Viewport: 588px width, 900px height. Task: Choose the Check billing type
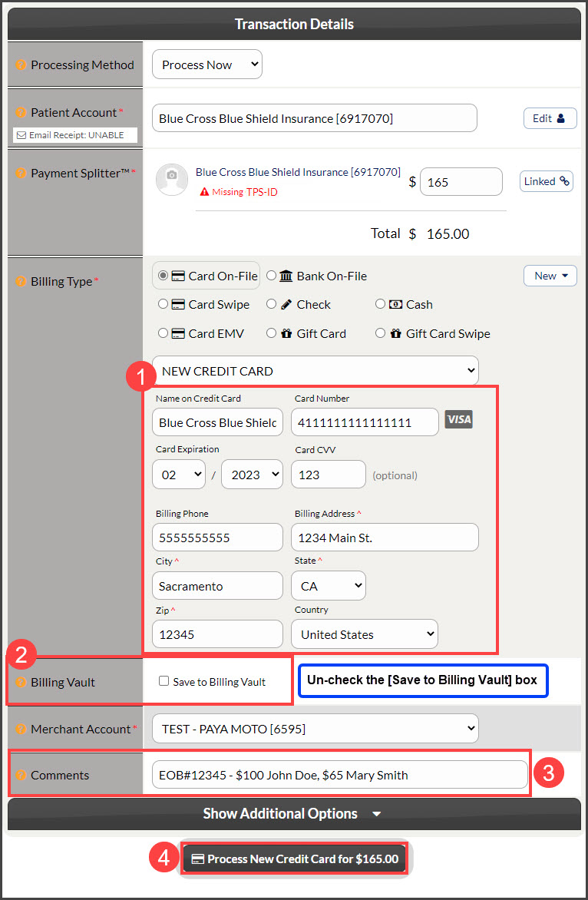coord(271,304)
